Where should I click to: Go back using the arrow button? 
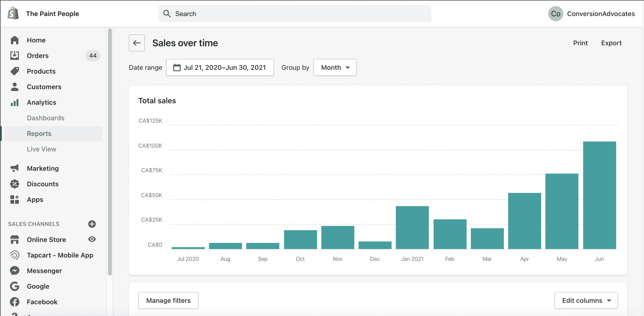pos(137,43)
